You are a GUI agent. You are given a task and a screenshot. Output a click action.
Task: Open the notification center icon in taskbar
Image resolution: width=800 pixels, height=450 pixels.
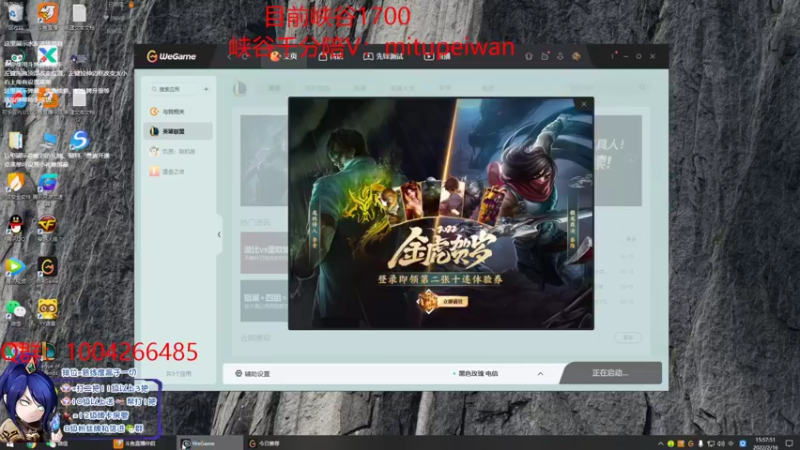click(789, 443)
